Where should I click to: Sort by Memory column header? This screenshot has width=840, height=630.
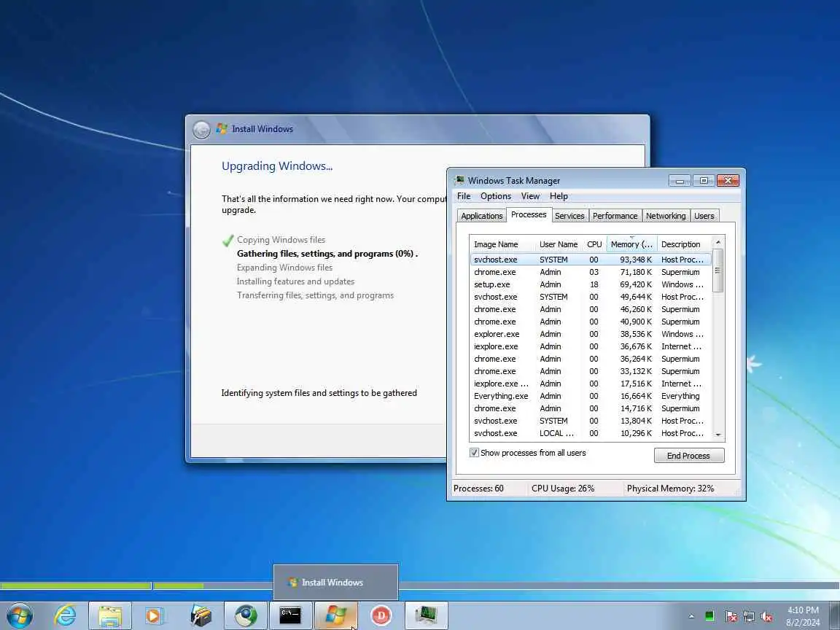[x=631, y=244]
